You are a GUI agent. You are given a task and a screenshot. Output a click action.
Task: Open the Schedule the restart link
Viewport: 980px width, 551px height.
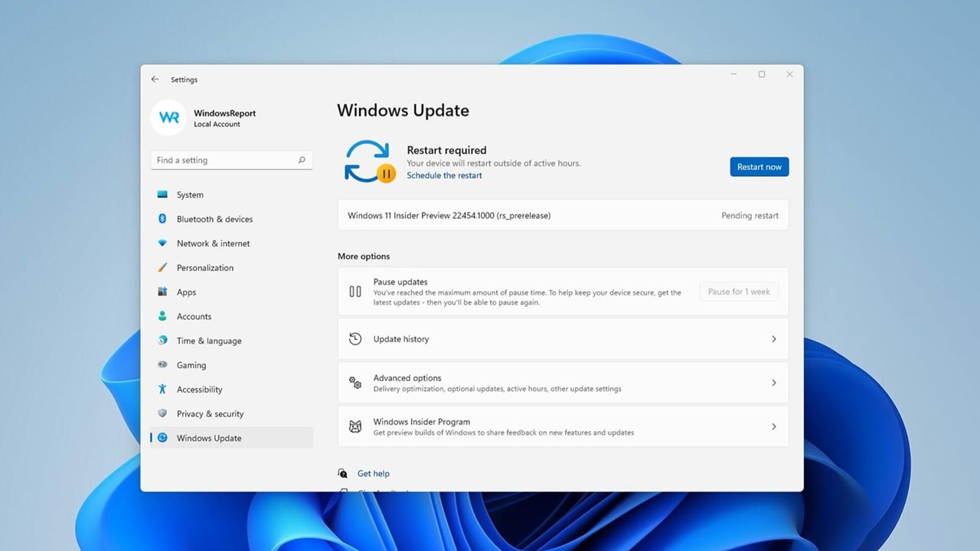click(x=444, y=175)
